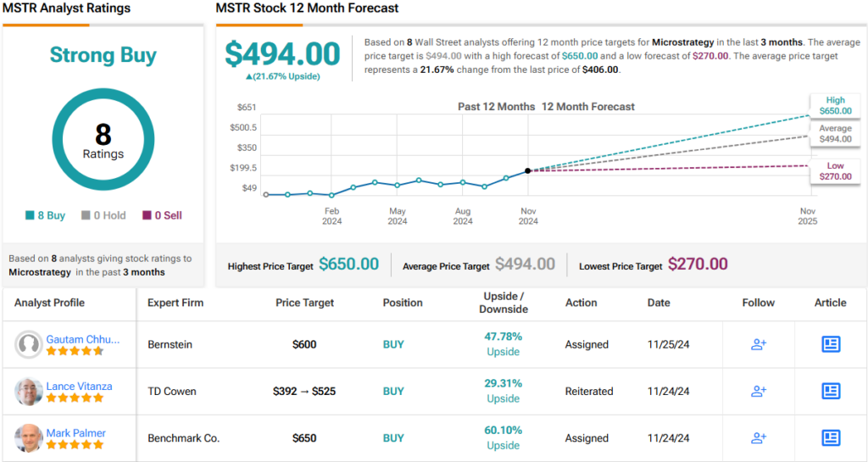Click BUY position in Bernstein row
The height and width of the screenshot is (462, 868).
(393, 344)
